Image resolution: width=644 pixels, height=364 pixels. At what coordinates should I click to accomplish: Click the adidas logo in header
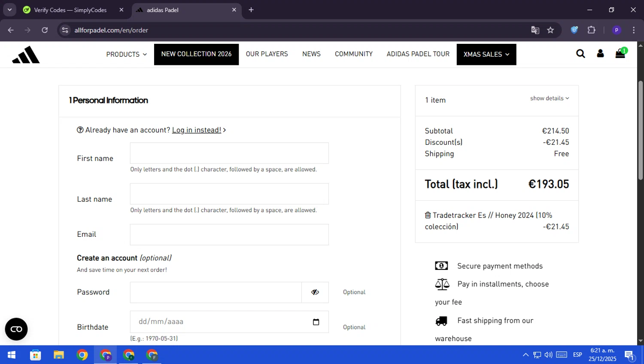(26, 55)
